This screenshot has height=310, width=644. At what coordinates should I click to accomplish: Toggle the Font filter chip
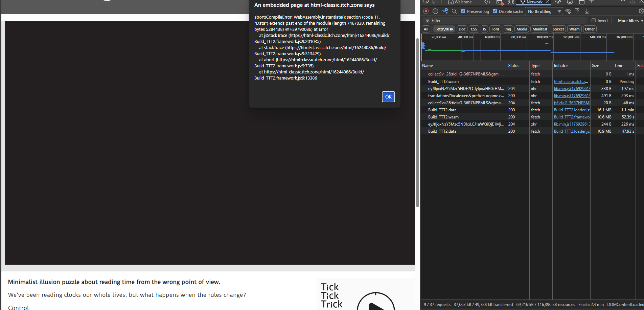(x=495, y=29)
